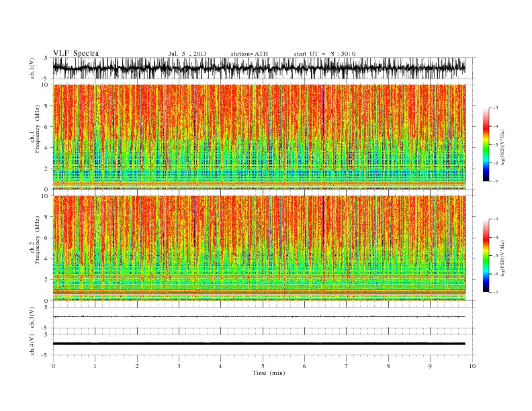The image size is (532, 411).
Task: Click time axis tick label "2"
Action: pyautogui.click(x=137, y=366)
